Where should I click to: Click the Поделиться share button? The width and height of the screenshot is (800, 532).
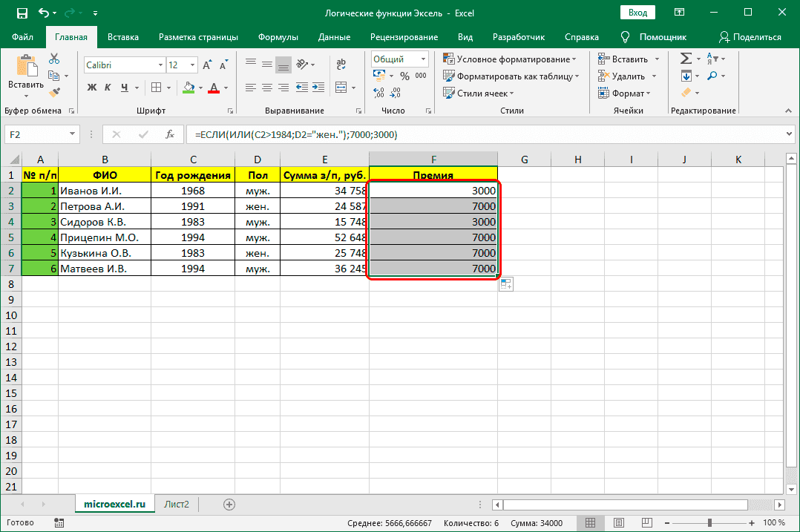750,37
